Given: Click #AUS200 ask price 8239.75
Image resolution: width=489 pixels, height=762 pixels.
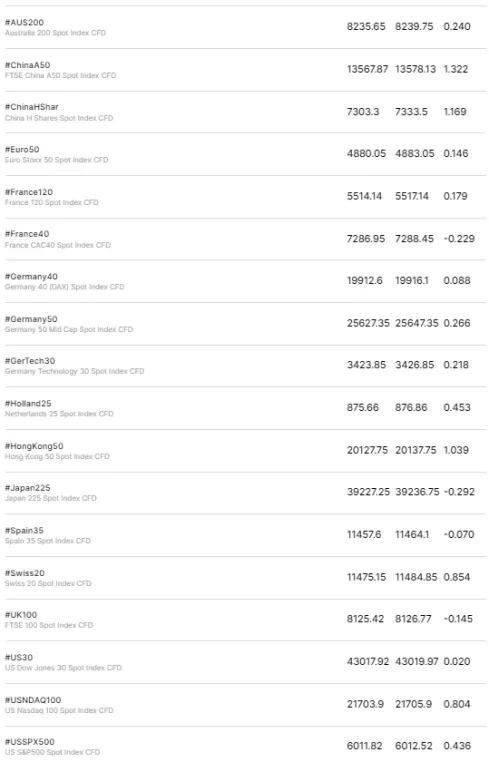Looking at the screenshot, I should point(414,27).
